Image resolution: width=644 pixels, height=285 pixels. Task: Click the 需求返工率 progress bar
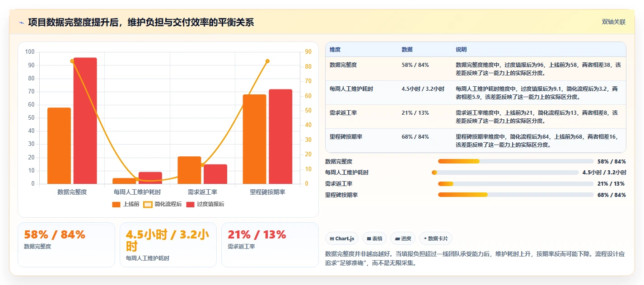516,184
